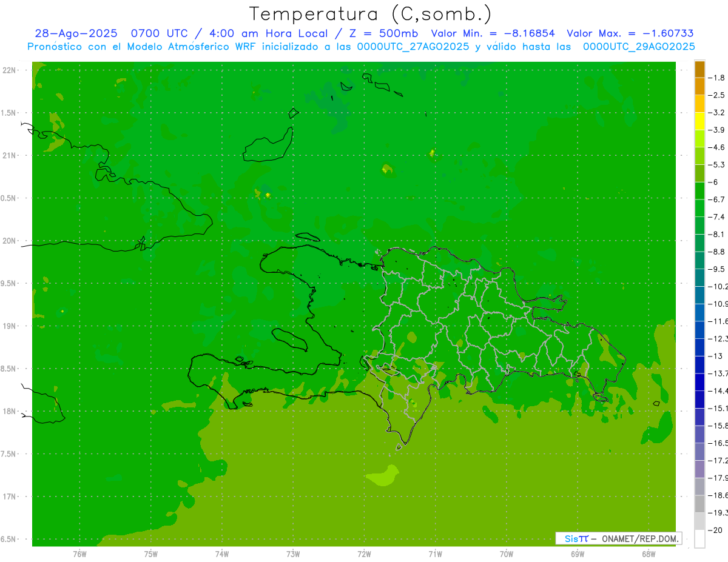Click the "Valor Min. = -8.16854" value

click(x=493, y=33)
